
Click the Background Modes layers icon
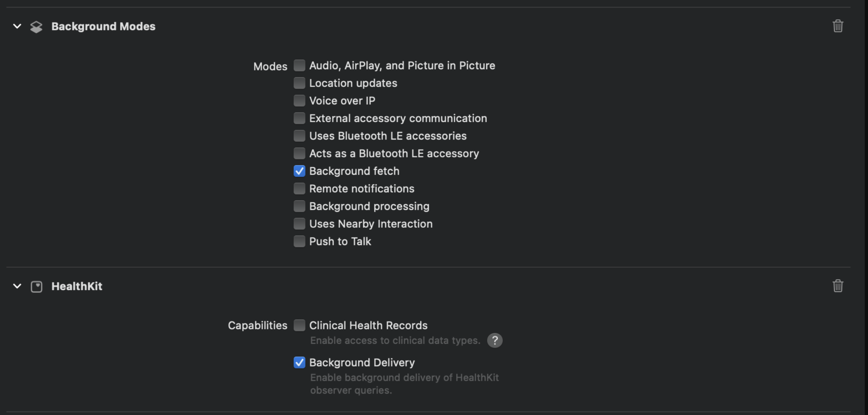pyautogui.click(x=36, y=27)
